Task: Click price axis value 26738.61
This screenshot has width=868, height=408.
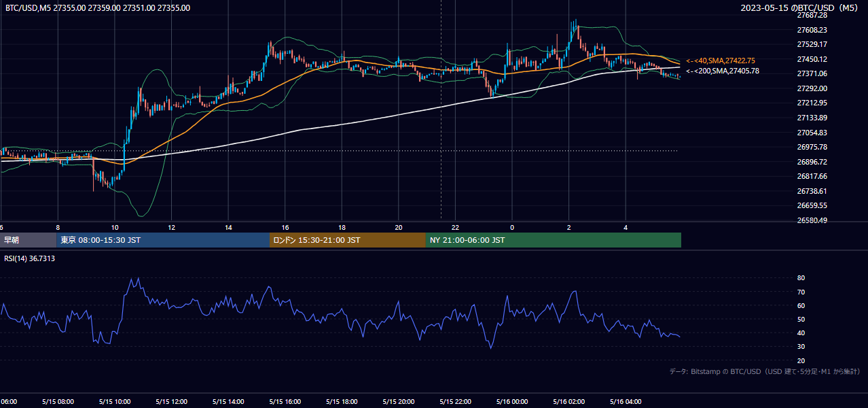Action: [812, 191]
